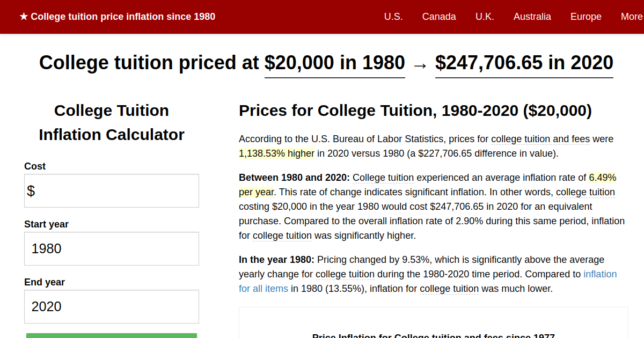Screen dimensions: 644x338
Task: Select the Canada section in top navigation
Action: click(x=439, y=17)
